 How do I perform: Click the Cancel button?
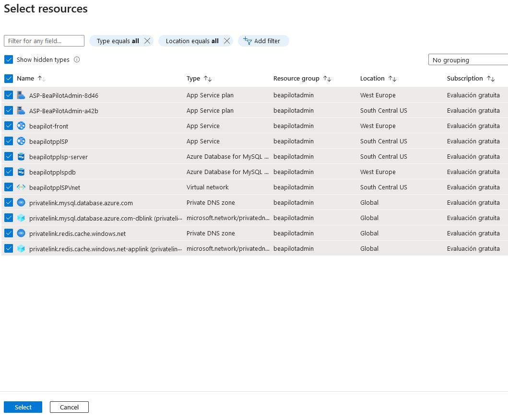pos(69,407)
